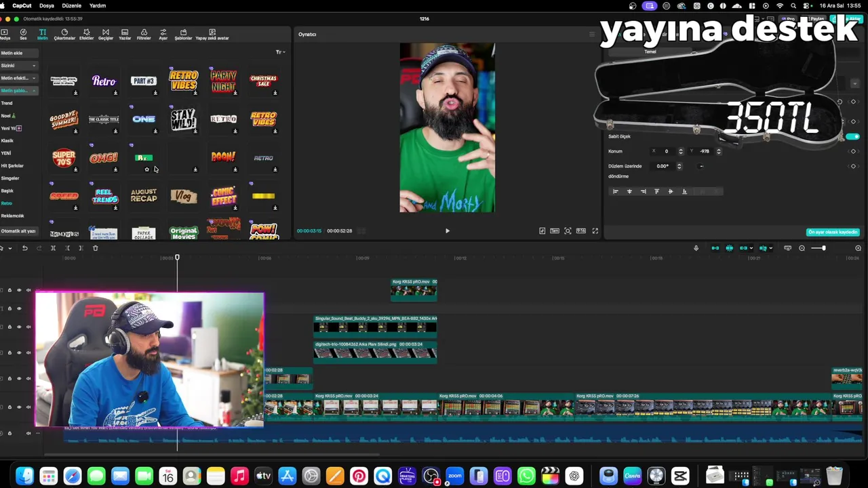Select the Trend category

click(x=7, y=103)
